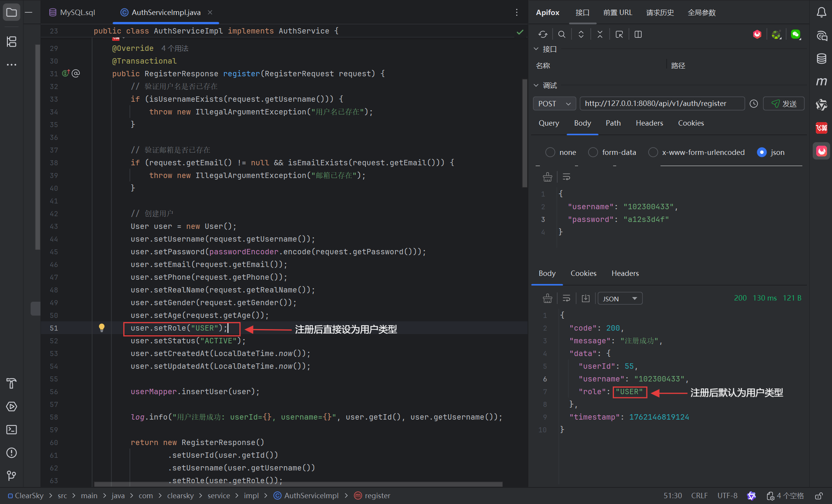
Task: Open the POST method dropdown
Action: [x=554, y=104]
